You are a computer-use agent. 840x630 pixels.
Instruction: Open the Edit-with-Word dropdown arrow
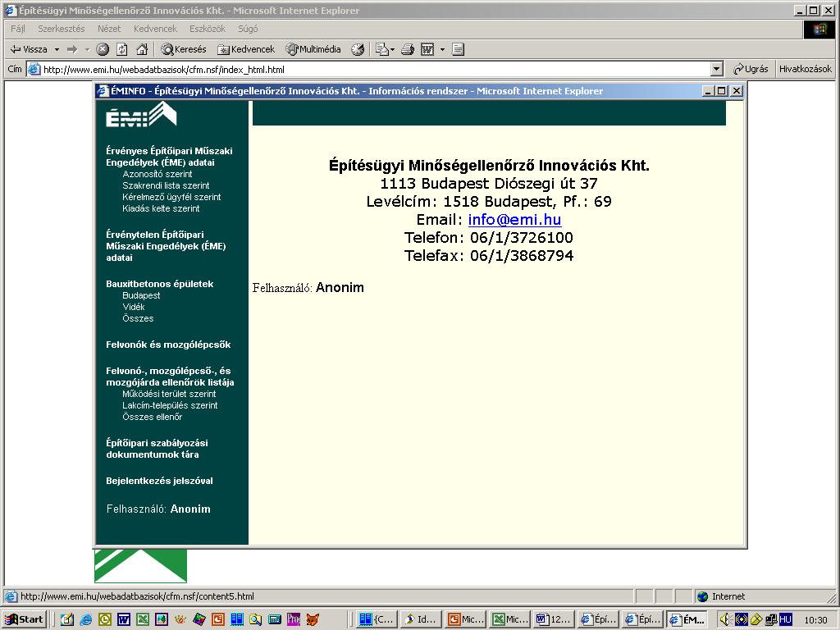click(x=442, y=50)
